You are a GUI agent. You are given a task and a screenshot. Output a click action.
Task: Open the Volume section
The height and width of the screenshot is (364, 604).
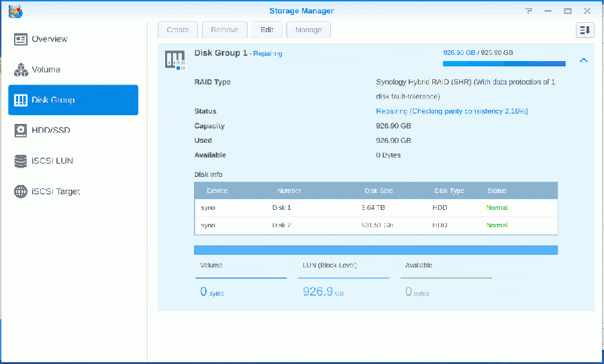[72, 69]
